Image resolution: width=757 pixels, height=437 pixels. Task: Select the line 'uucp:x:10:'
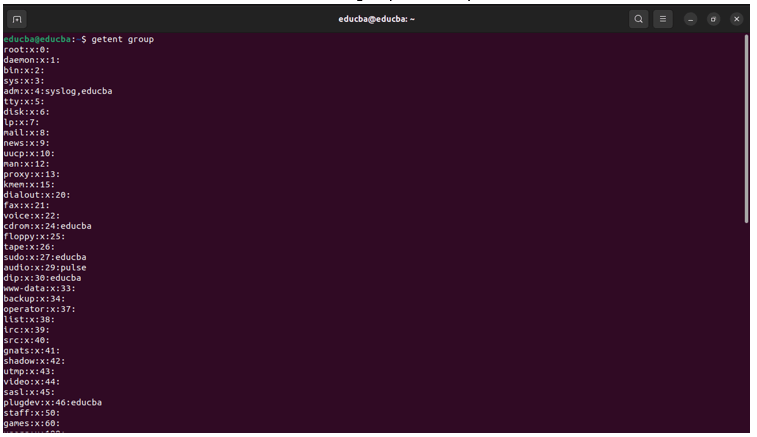tap(29, 154)
